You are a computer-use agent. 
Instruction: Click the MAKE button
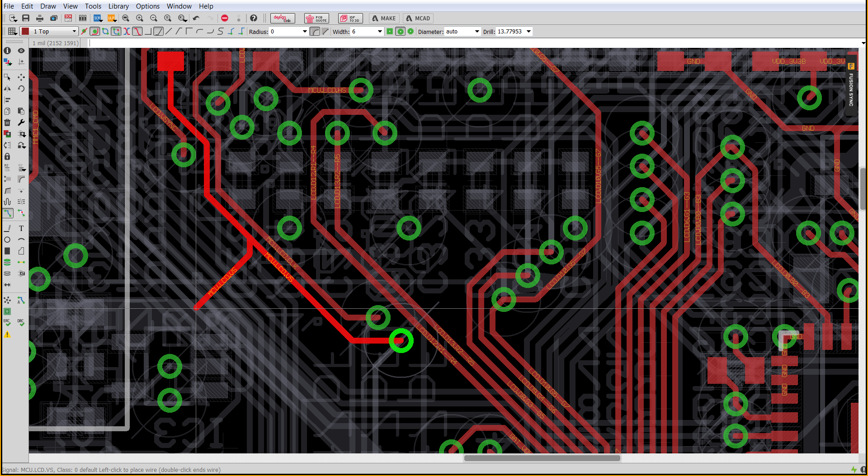[x=383, y=18]
